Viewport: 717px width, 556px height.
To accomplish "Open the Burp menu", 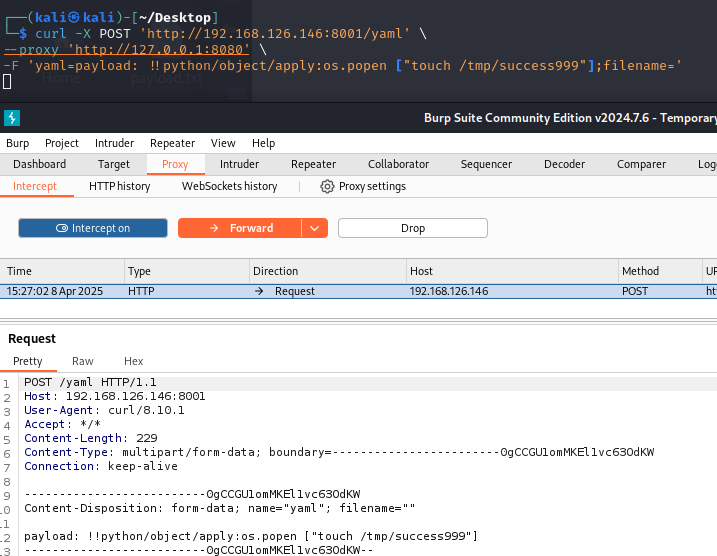I will coord(18,143).
